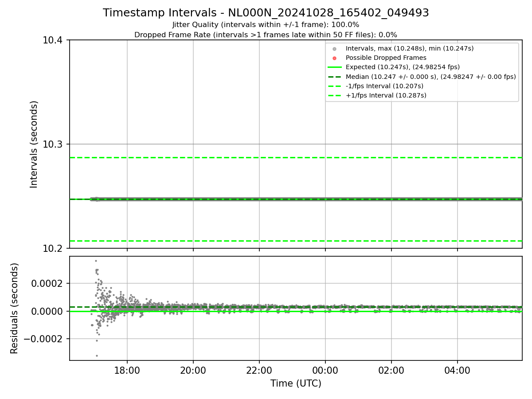This screenshot has width=532, height=399.
Task: Click the 22:00 time tick label
Action: [259, 370]
